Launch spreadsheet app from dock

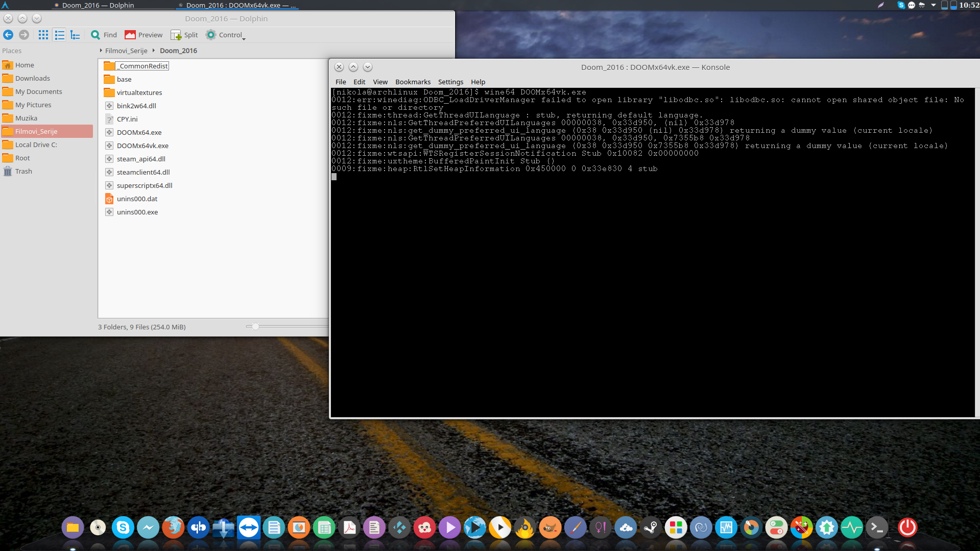[x=324, y=528]
